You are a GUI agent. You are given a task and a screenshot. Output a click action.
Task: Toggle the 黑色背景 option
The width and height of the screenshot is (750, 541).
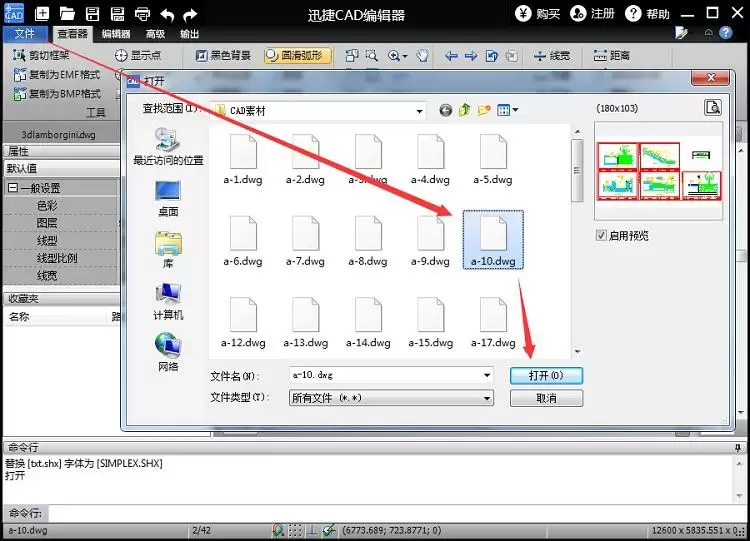point(223,55)
